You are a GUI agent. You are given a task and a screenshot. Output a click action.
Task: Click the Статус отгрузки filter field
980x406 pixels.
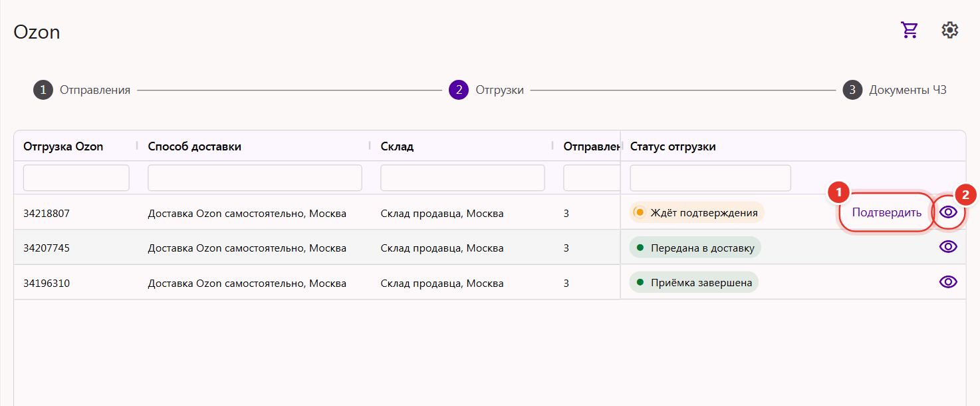711,178
